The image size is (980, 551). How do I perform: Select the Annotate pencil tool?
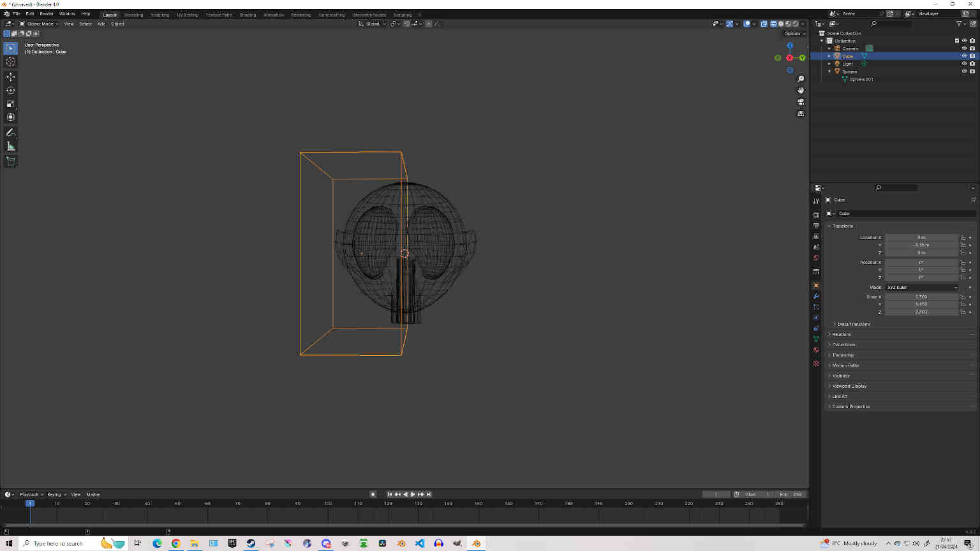coord(10,132)
